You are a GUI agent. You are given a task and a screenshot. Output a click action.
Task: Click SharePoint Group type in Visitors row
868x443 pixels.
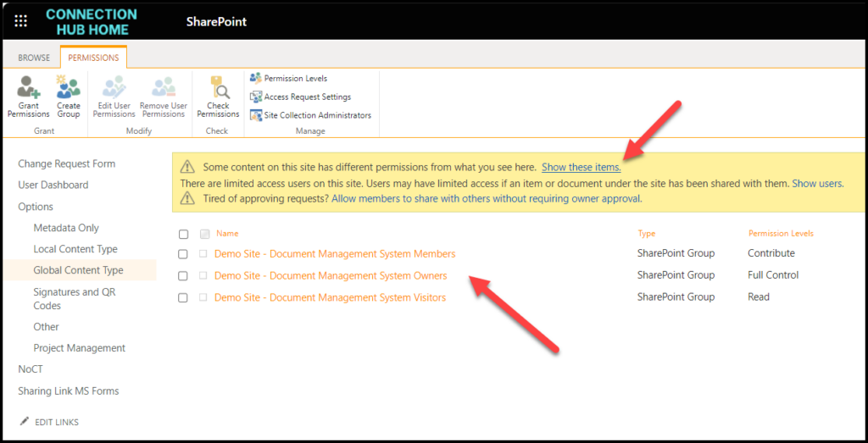[x=676, y=297]
